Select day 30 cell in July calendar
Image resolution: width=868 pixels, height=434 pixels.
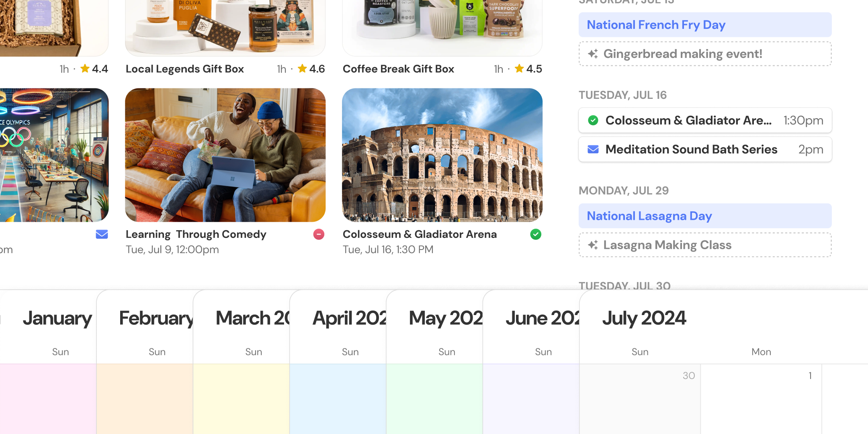coord(640,399)
